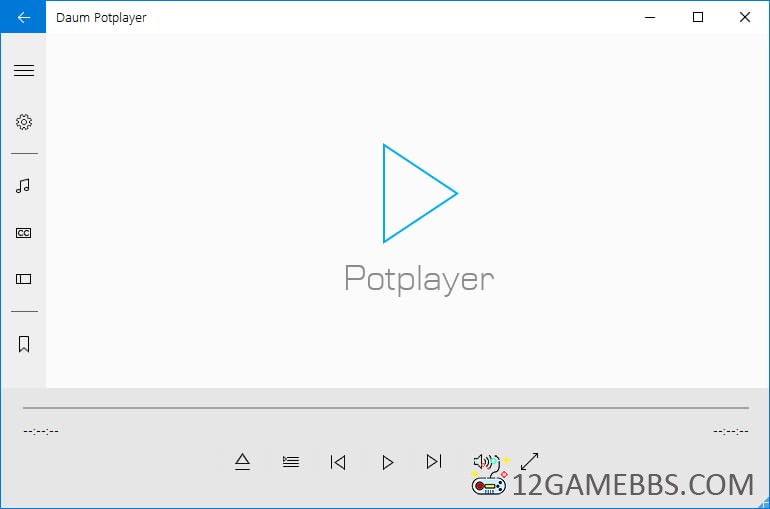The width and height of the screenshot is (770, 509).
Task: Open bookmarks with the bookmark icon
Action: click(x=24, y=344)
